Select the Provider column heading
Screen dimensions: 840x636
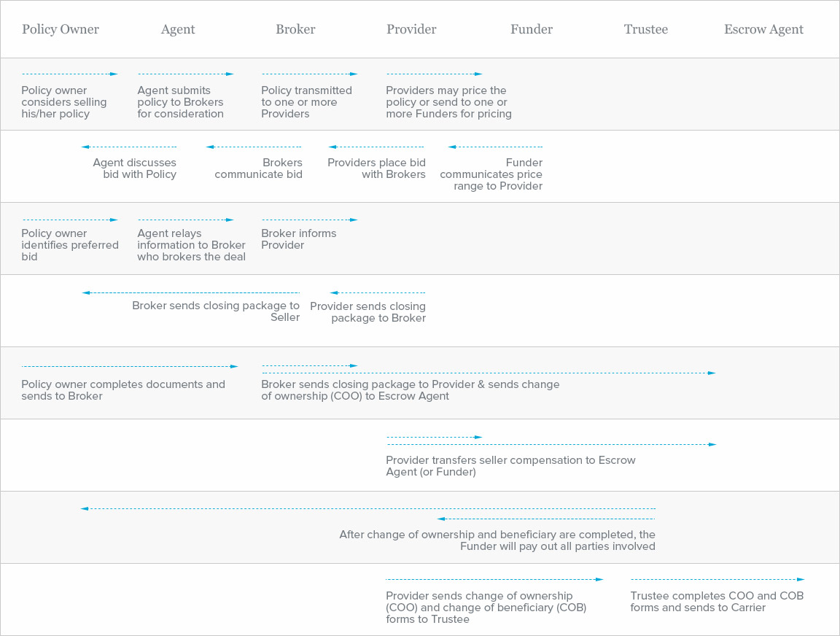411,30
